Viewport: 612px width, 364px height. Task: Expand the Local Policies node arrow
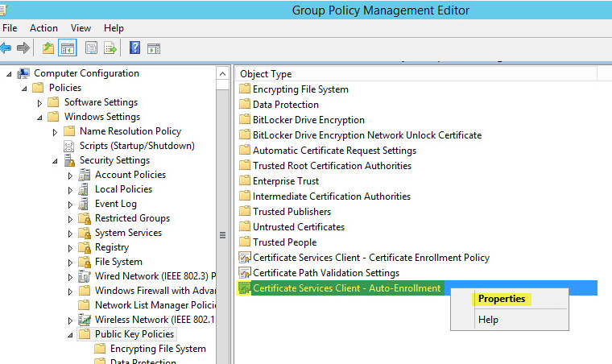pos(70,190)
